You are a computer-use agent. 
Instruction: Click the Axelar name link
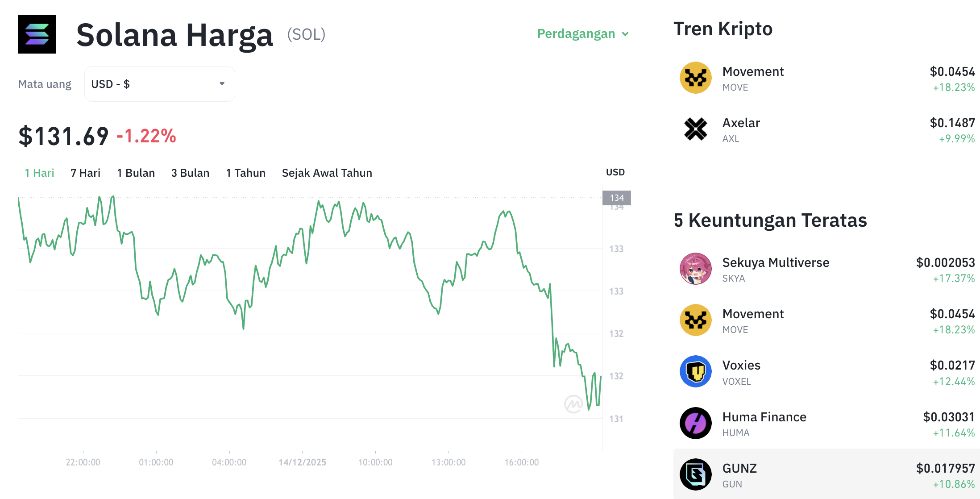click(x=741, y=123)
